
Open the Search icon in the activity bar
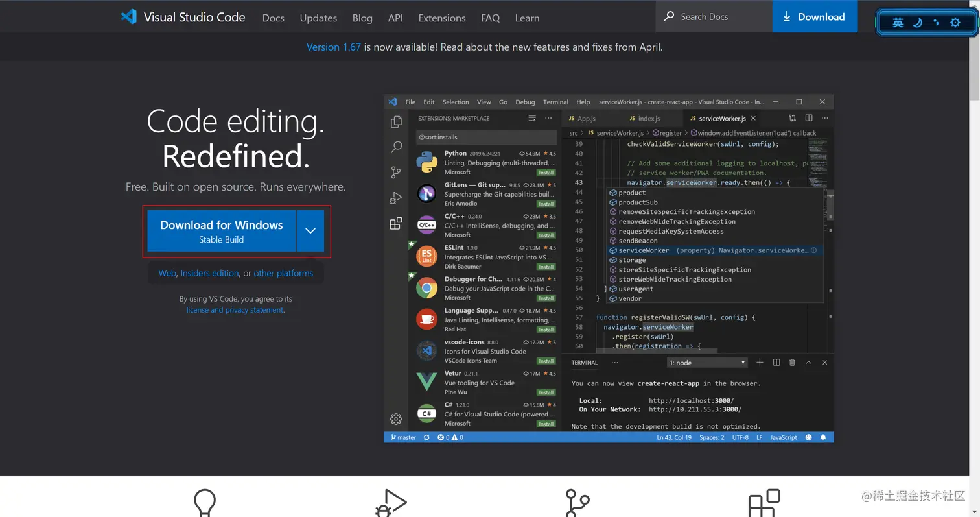(396, 147)
